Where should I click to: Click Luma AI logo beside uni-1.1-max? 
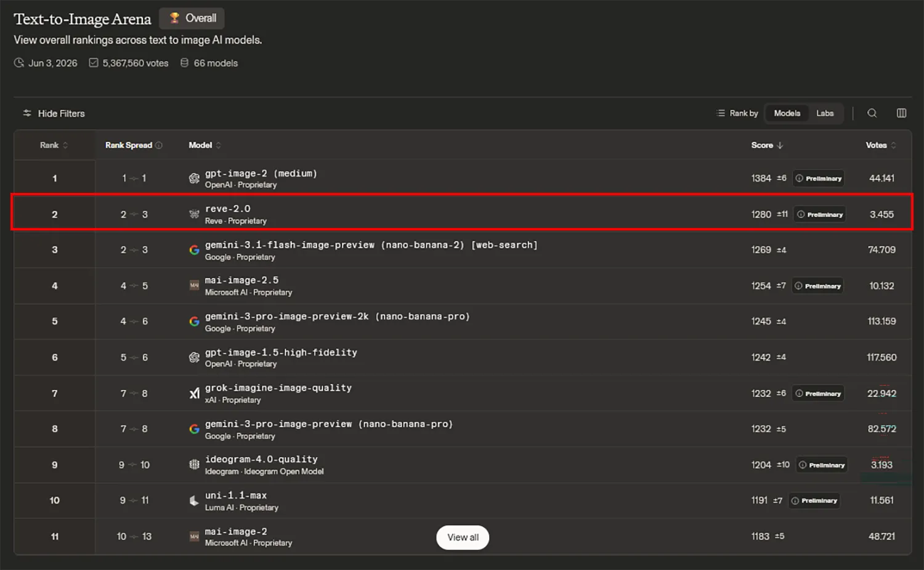click(x=194, y=501)
